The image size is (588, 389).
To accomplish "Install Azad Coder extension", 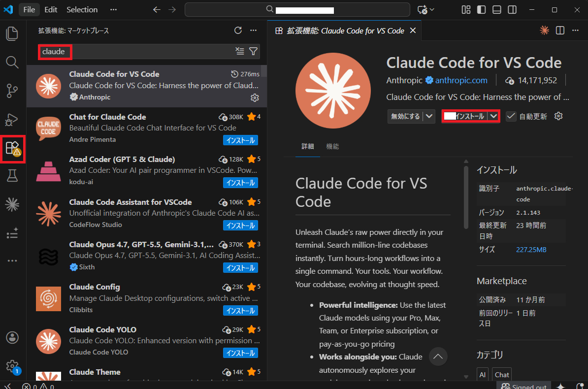I will [240, 183].
